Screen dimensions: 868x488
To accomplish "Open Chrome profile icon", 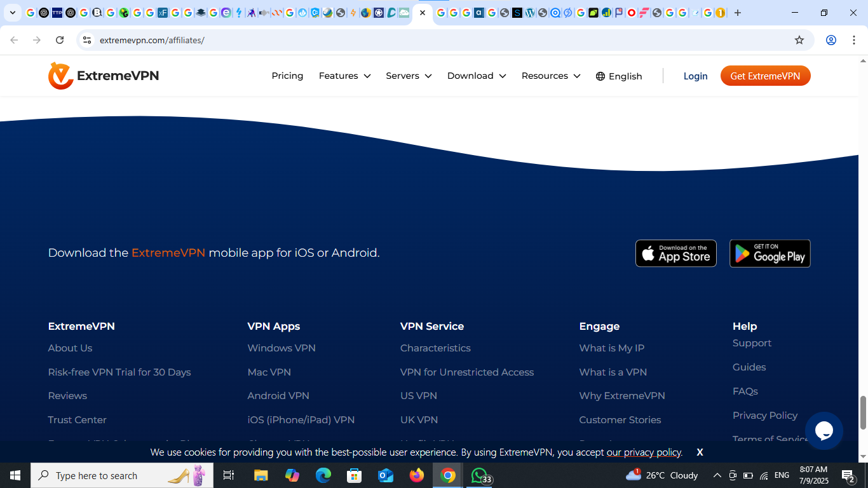I will pos(831,40).
